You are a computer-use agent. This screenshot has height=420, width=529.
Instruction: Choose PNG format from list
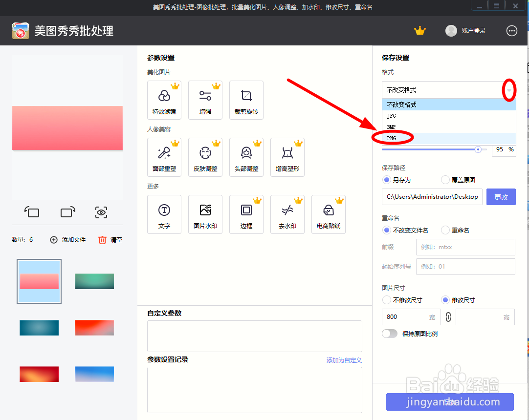tap(449, 138)
